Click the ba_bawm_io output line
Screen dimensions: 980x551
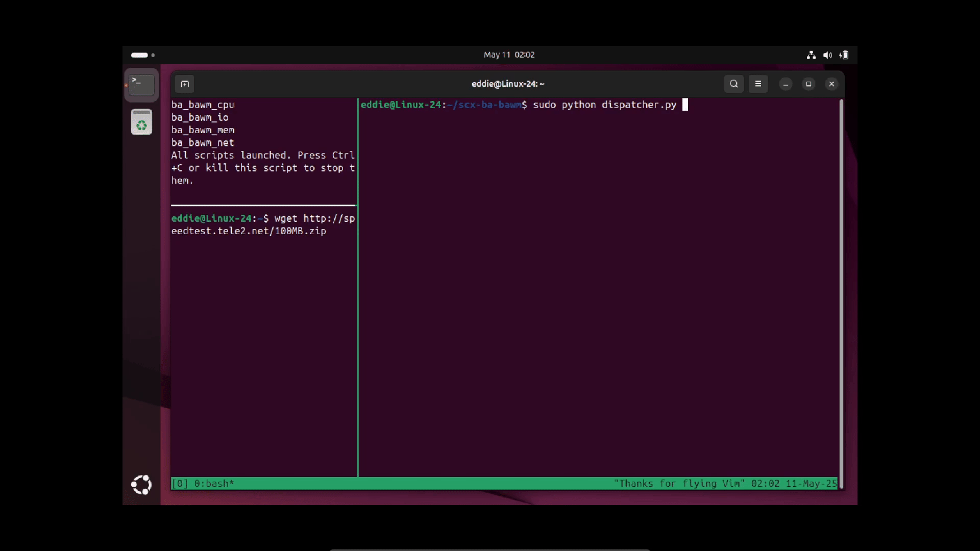(x=200, y=117)
